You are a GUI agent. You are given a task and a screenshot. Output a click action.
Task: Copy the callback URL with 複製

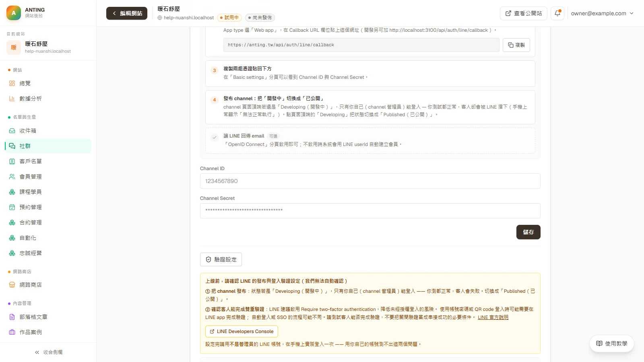click(x=516, y=45)
